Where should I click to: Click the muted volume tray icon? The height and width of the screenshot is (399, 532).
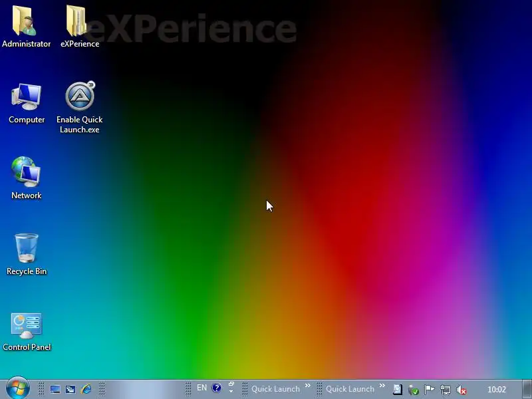click(462, 390)
